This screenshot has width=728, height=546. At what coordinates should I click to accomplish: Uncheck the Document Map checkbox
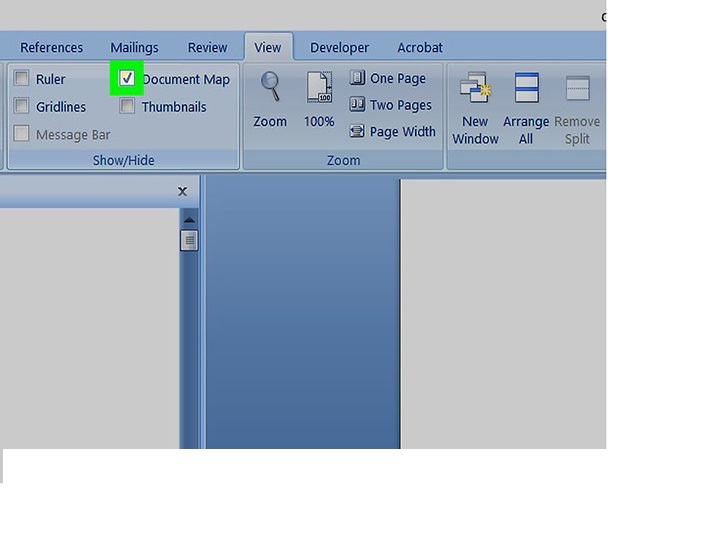(127, 78)
